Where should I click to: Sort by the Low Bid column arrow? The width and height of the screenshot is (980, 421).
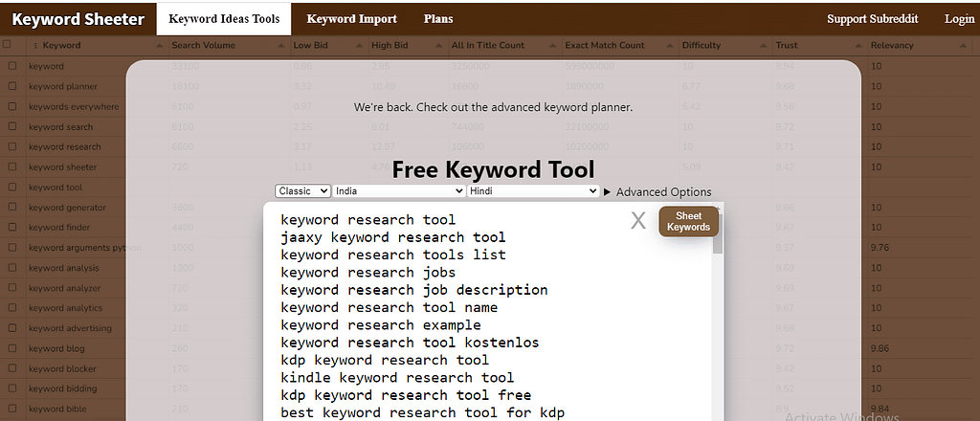click(360, 46)
